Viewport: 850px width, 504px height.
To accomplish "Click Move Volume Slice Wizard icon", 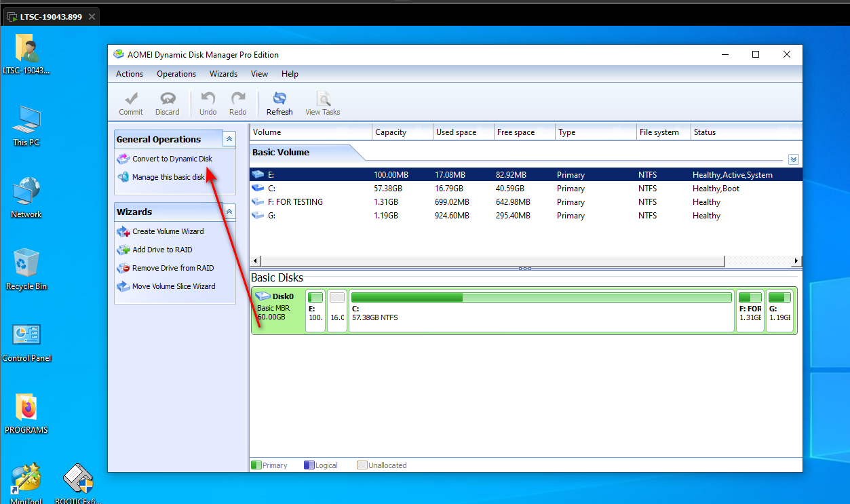I will click(123, 286).
